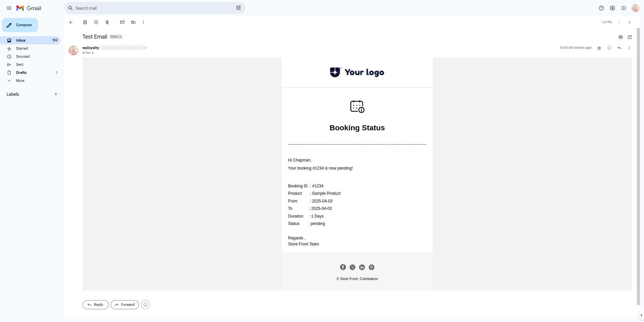The height and width of the screenshot is (322, 644).
Task: Expand the More section in sidebar
Action: pyautogui.click(x=20, y=81)
